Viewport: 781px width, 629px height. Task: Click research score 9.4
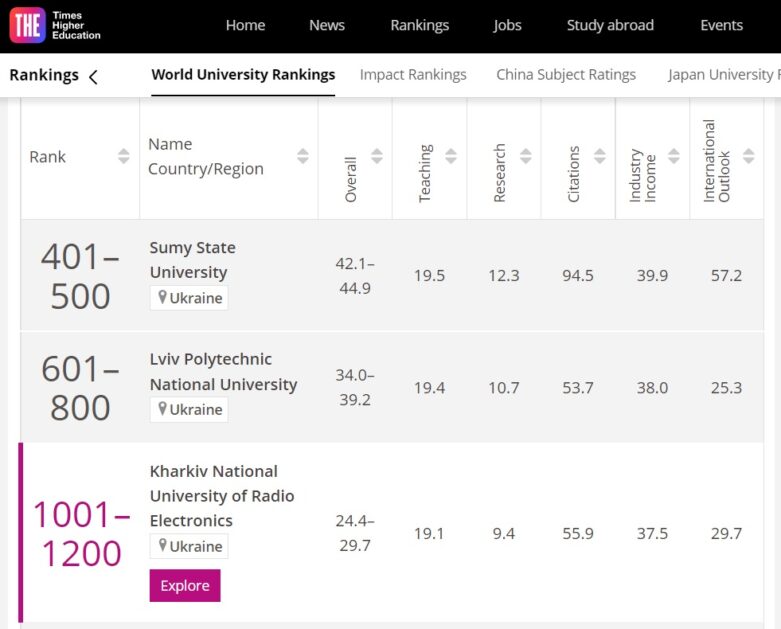point(504,533)
